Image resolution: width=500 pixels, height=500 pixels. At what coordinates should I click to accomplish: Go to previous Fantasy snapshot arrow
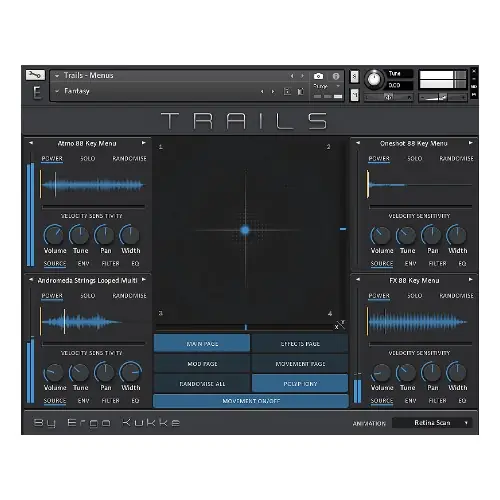click(262, 91)
